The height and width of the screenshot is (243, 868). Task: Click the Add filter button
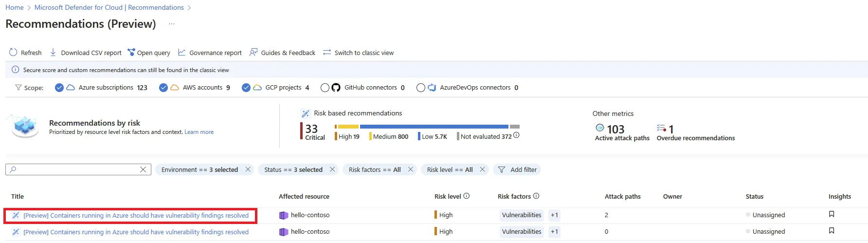coord(517,169)
